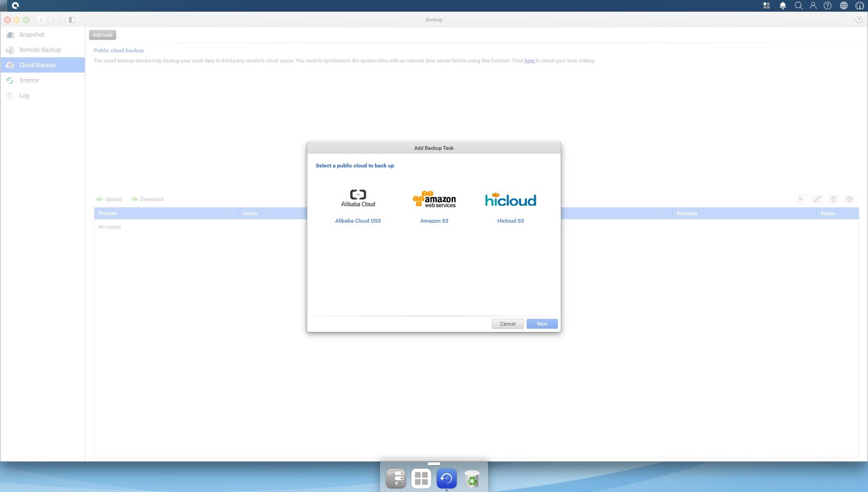The image size is (868, 492).
Task: Pick the Hicloud logo
Action: 510,199
